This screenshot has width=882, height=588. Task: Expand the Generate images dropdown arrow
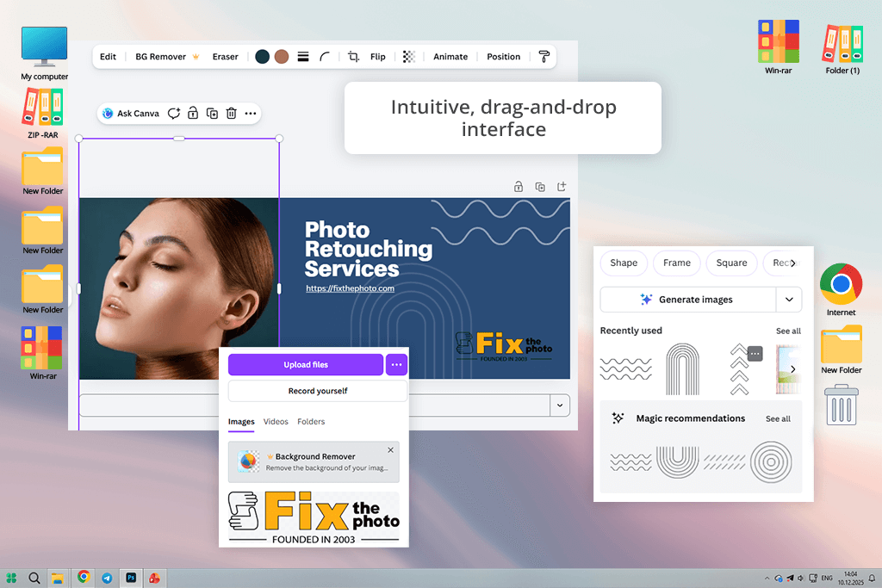click(789, 300)
